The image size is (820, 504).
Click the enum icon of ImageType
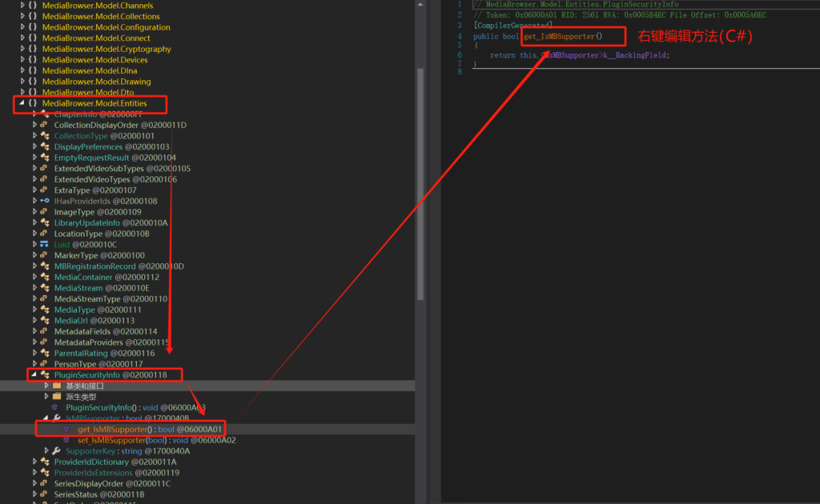coord(45,212)
